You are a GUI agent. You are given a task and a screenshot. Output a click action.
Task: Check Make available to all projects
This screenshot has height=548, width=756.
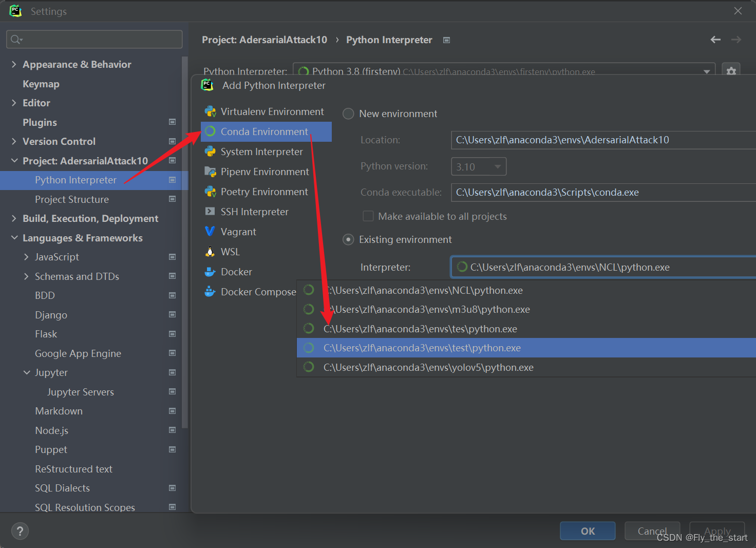pos(368,216)
